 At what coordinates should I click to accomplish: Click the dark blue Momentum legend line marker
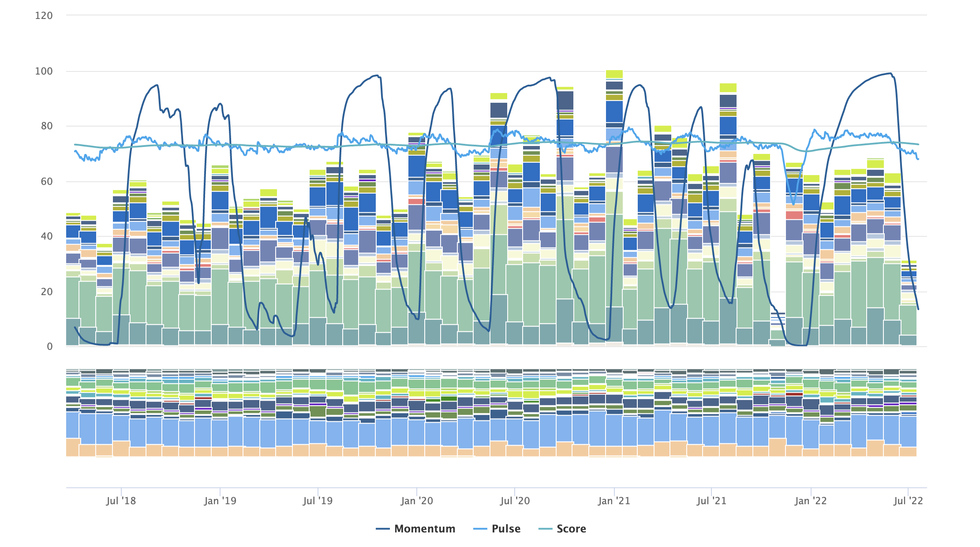click(x=383, y=528)
